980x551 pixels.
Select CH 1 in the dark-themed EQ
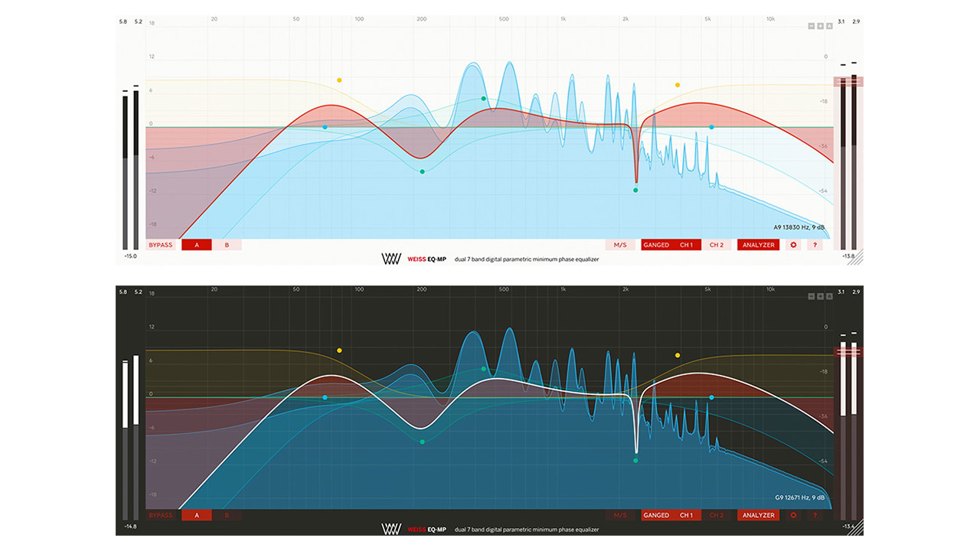[x=686, y=515]
